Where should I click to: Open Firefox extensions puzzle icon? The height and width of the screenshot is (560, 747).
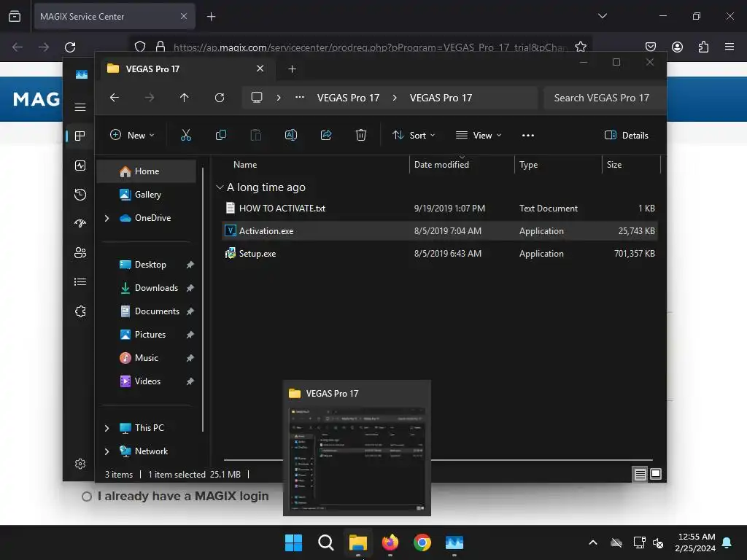(703, 47)
